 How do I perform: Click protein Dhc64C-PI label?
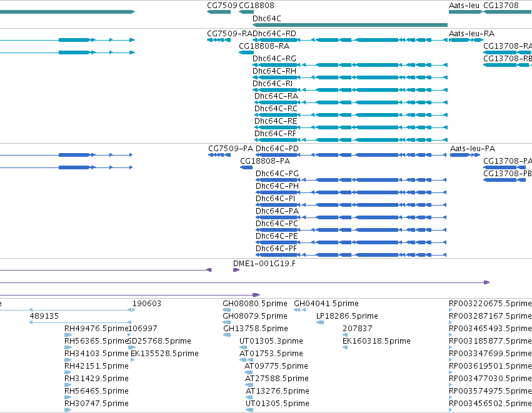[275, 199]
